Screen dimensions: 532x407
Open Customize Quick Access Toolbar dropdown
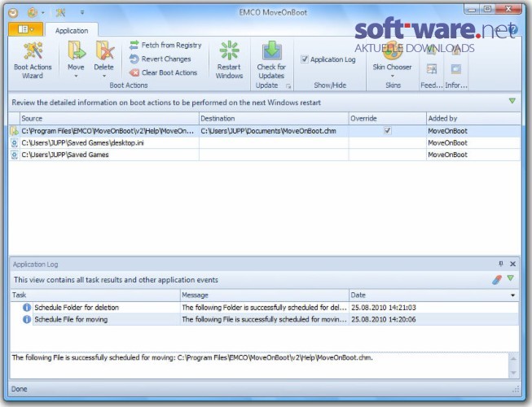(82, 13)
